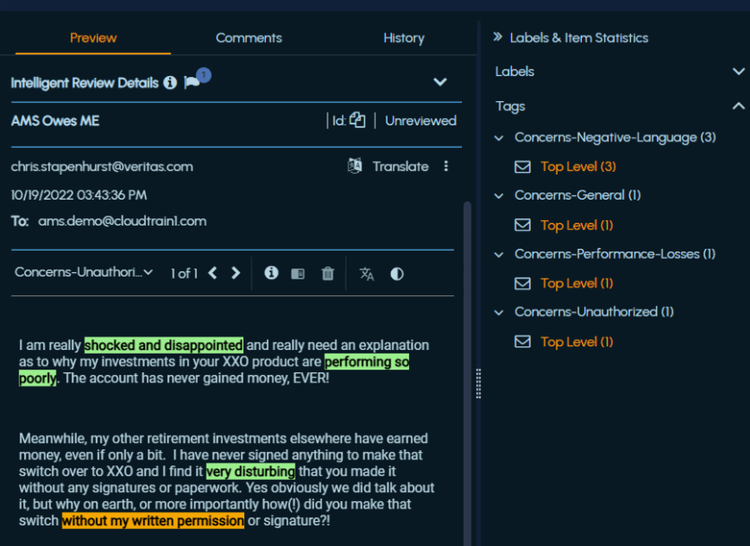This screenshot has height=546, width=750.
Task: Switch to the Preview tab
Action: 93,38
